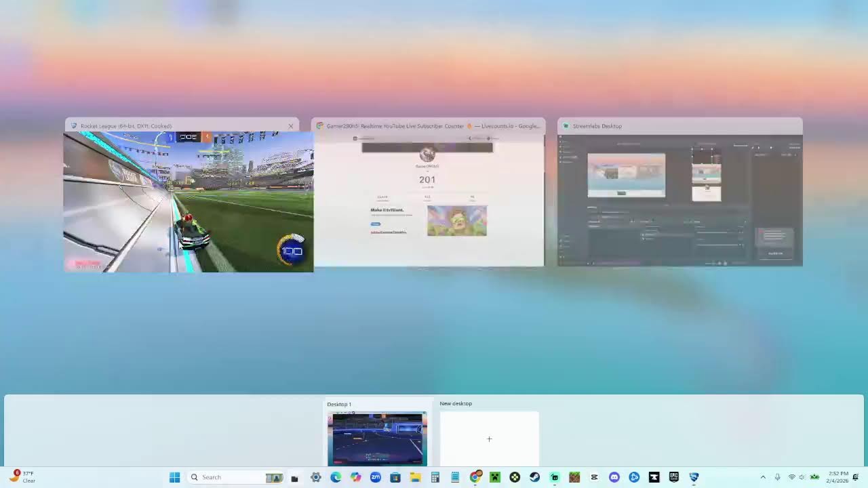Switch to the Desktop 1 thumbnail
The height and width of the screenshot is (488, 868).
(377, 439)
